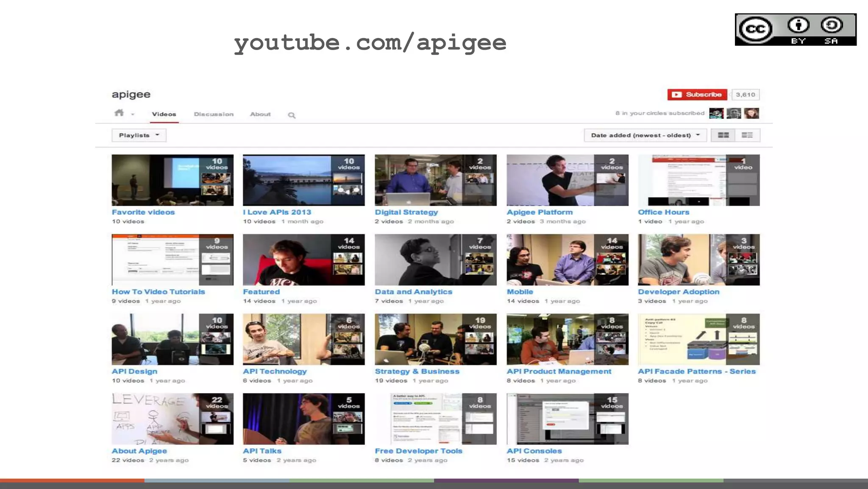The height and width of the screenshot is (489, 868).
Task: Subscribe to the apigee channel
Action: point(697,95)
